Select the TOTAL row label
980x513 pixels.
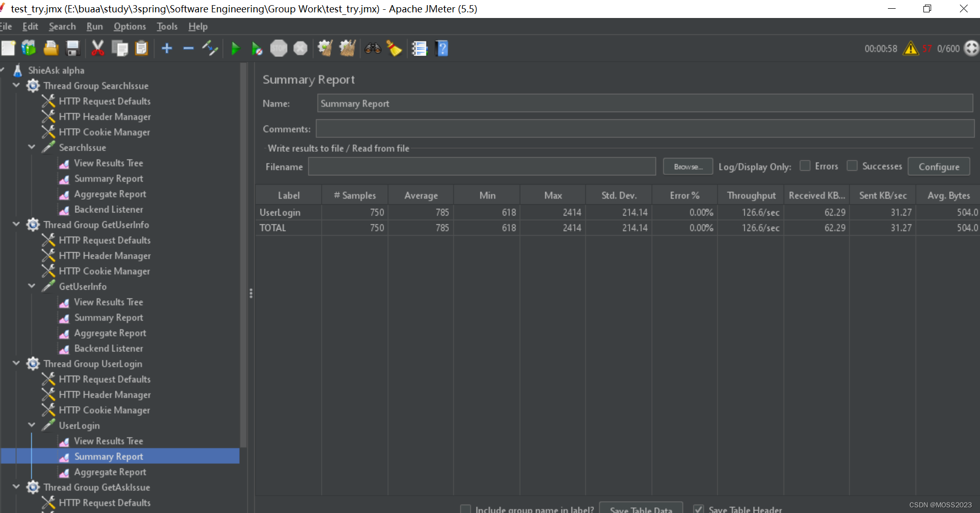pyautogui.click(x=273, y=228)
